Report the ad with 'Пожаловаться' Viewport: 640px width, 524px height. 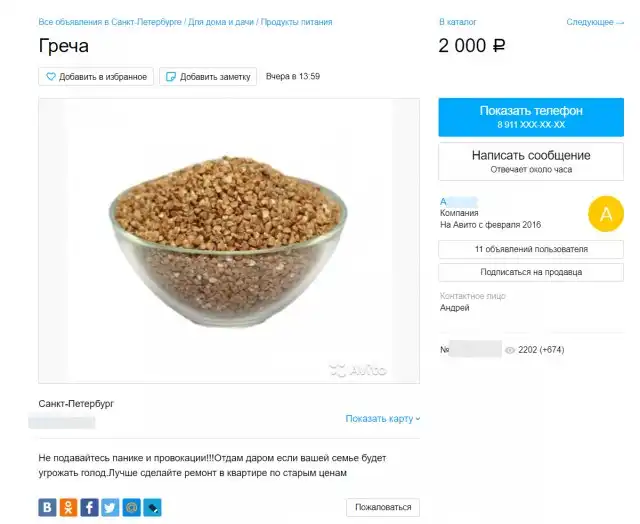383,507
